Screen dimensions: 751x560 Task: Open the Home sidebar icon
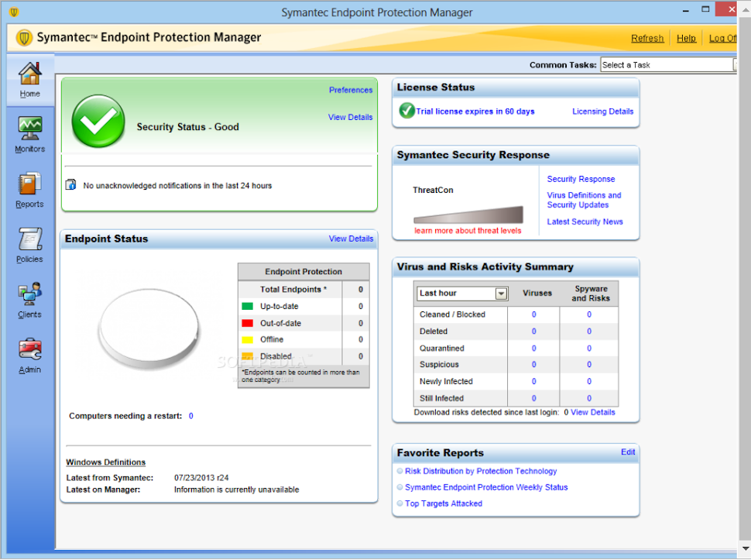pos(29,75)
